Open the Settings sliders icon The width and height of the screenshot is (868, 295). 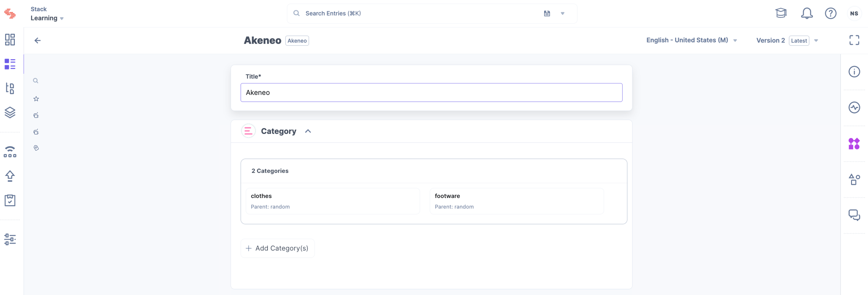10,239
